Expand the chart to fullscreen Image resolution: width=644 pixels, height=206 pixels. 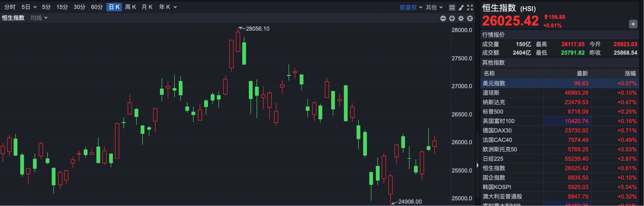coord(470,7)
